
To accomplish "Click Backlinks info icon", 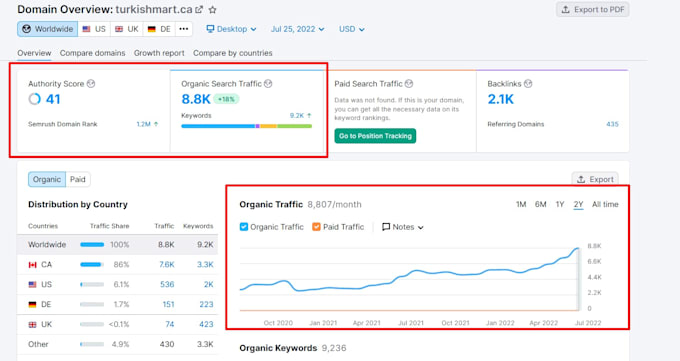I will (528, 84).
